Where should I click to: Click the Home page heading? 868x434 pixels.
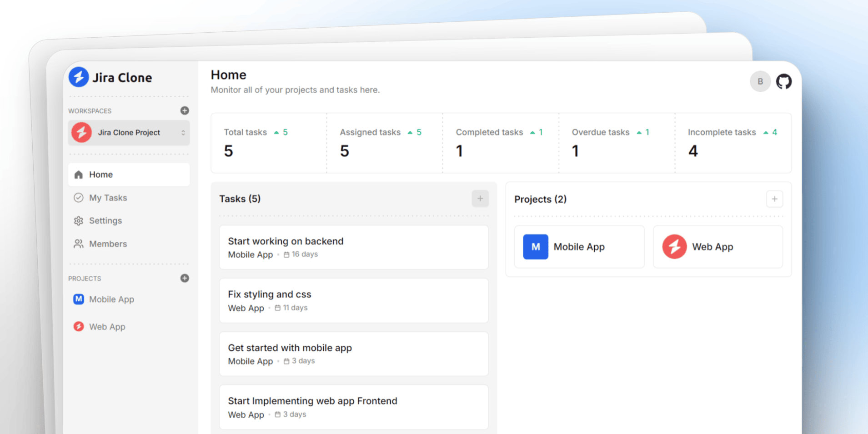(229, 75)
